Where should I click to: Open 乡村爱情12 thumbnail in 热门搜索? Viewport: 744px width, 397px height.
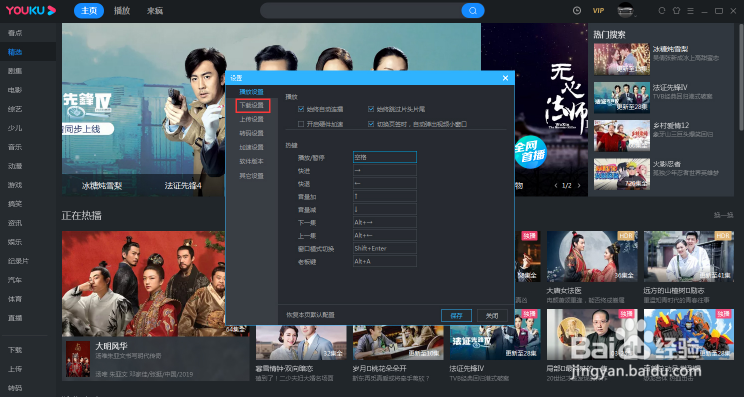click(x=622, y=136)
